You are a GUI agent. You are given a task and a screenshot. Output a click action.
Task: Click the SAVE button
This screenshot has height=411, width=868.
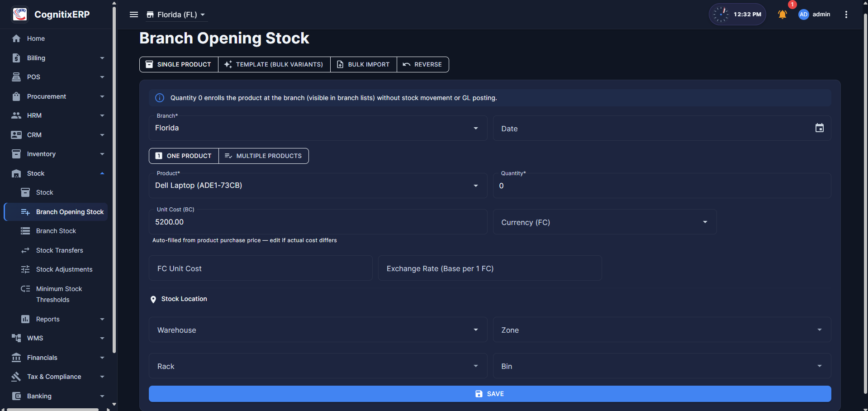pos(490,394)
